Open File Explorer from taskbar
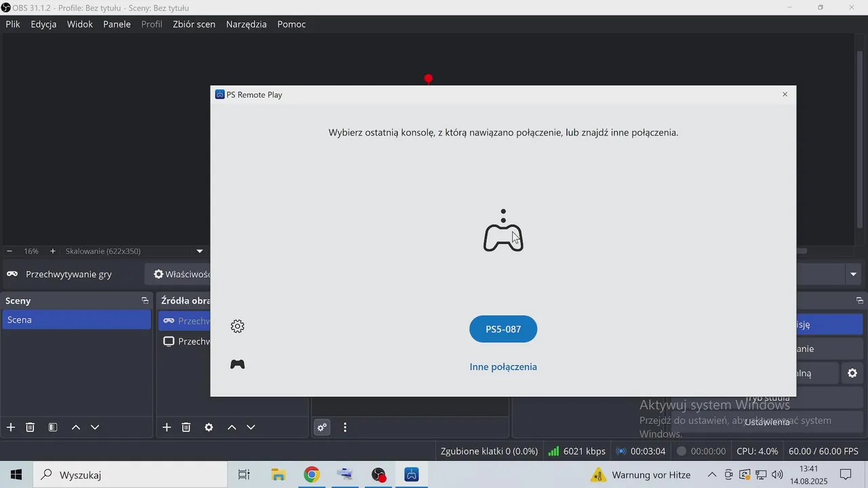Viewport: 868px width, 488px height. point(278,474)
